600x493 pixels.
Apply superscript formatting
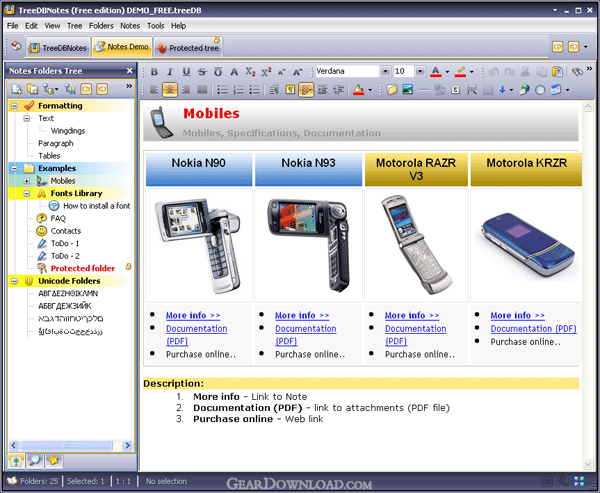(266, 72)
